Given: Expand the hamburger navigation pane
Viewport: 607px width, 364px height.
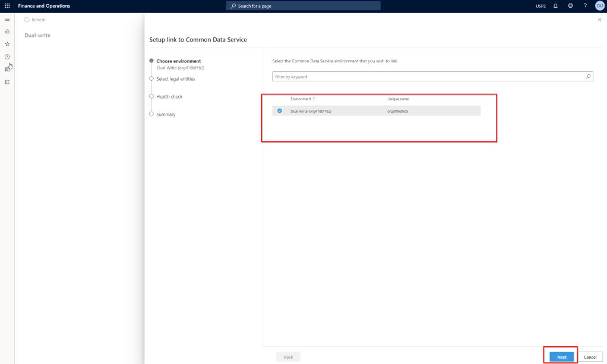Looking at the screenshot, I should pyautogui.click(x=7, y=20).
